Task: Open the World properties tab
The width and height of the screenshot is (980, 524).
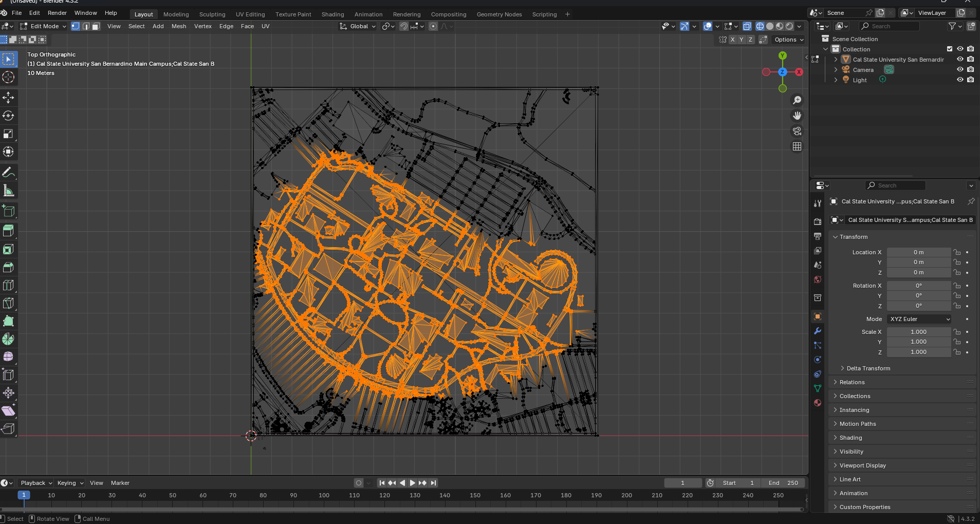Action: 818,279
